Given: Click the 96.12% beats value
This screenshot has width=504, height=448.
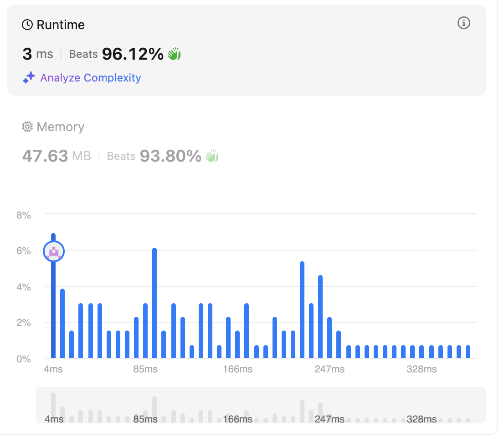Looking at the screenshot, I should tap(133, 54).
